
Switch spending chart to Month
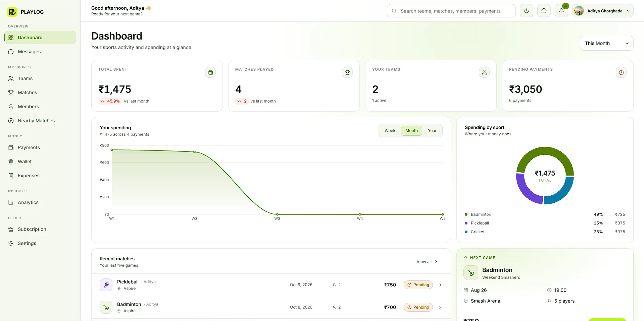tap(411, 131)
